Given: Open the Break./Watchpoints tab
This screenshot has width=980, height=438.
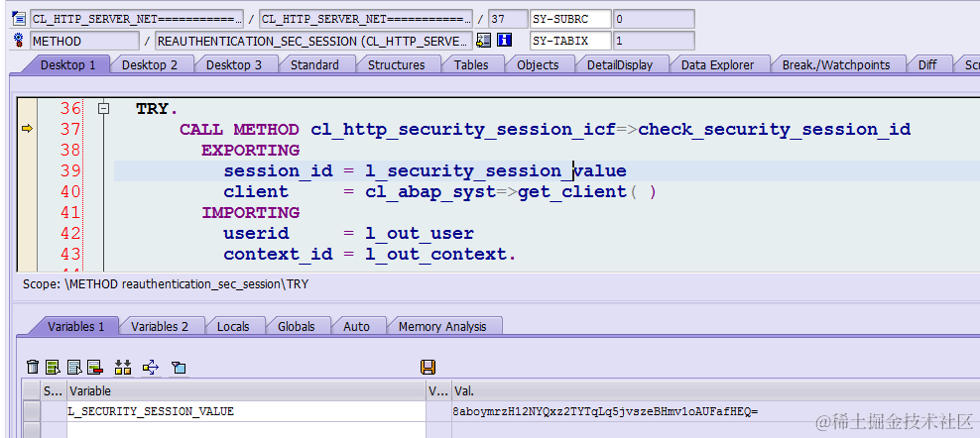Looking at the screenshot, I should 835,65.
